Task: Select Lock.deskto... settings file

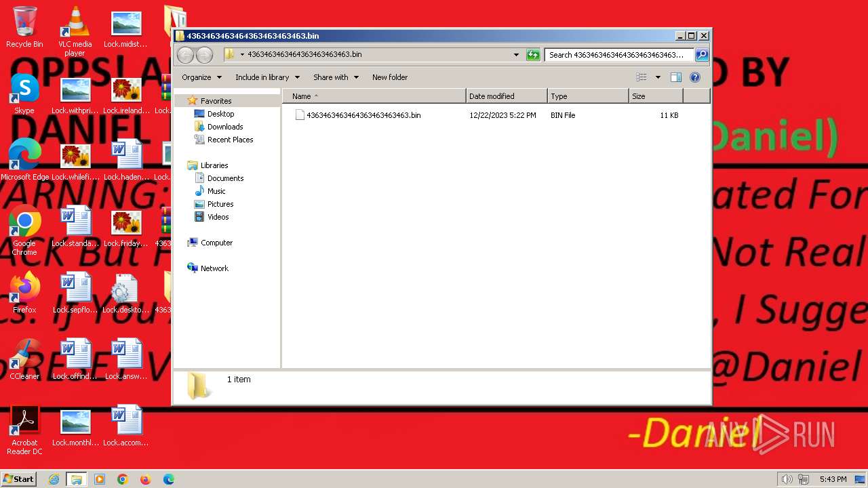Action: pos(126,293)
